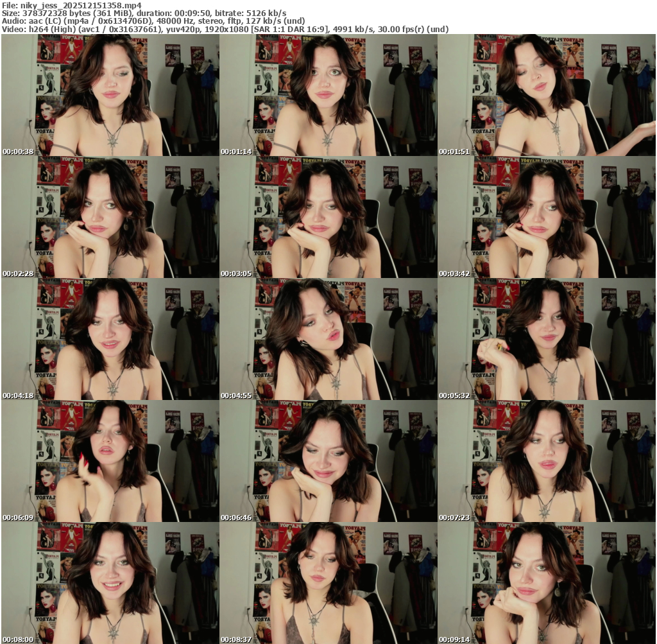Image resolution: width=657 pixels, height=644 pixels.
Task: Open the frame stamped 00:06:46
Action: (328, 461)
